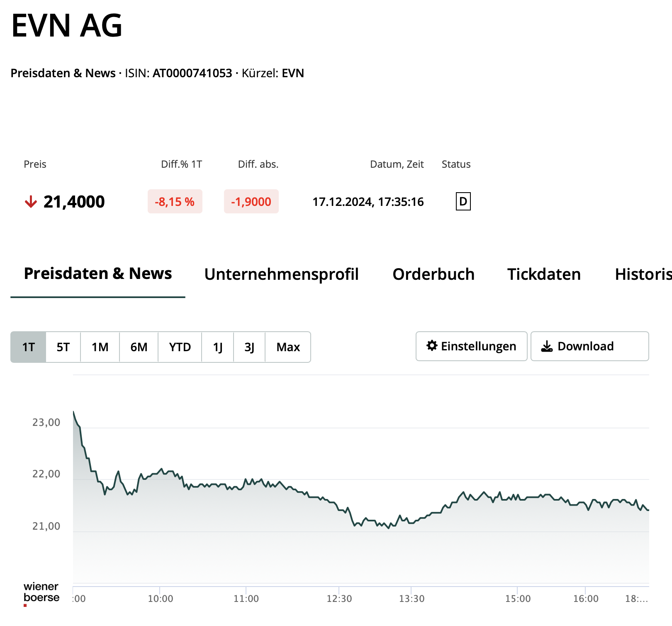The width and height of the screenshot is (672, 626).
Task: Select YTD chart period
Action: point(180,347)
